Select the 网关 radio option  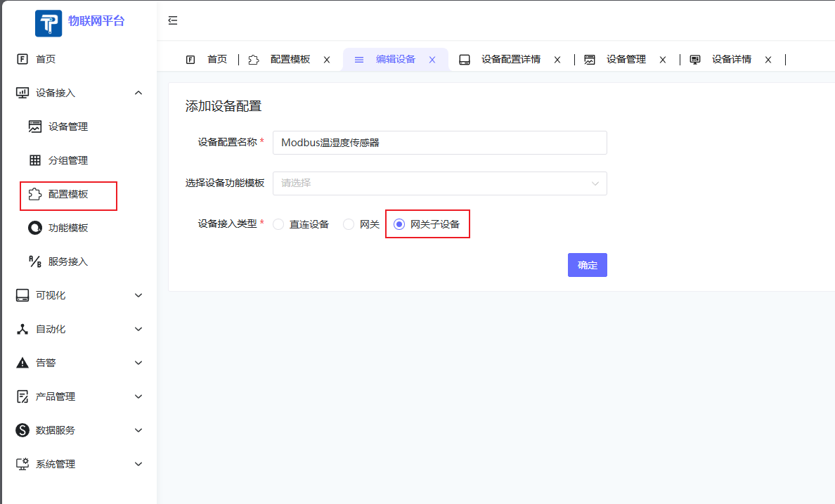pos(349,224)
